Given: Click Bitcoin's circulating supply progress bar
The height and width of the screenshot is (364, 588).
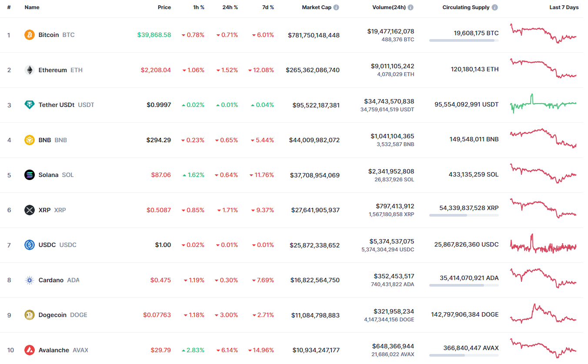Looking at the screenshot, I should coord(464,40).
